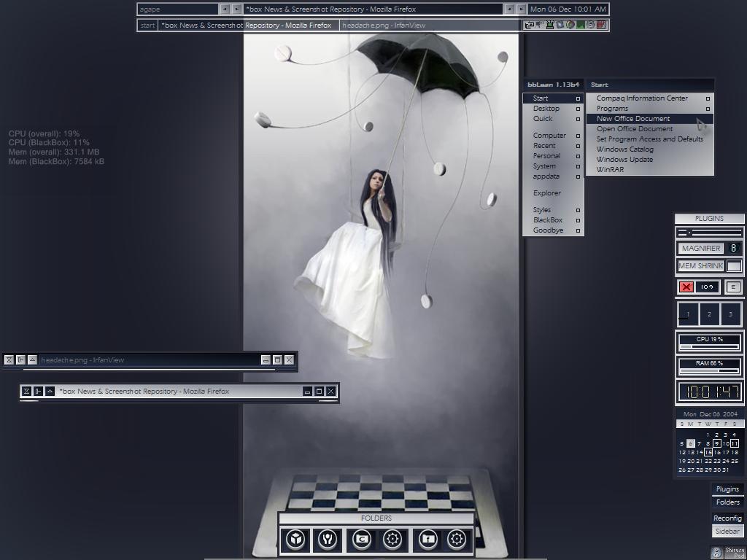The width and height of the screenshot is (747, 560).
Task: Click triangle button on IrfanView title bar
Action: [32, 360]
